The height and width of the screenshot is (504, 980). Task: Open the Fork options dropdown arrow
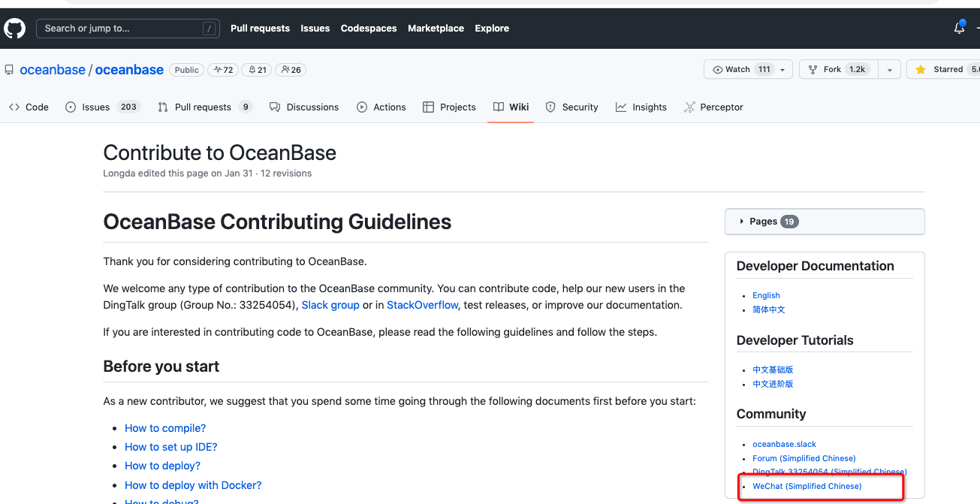(889, 70)
